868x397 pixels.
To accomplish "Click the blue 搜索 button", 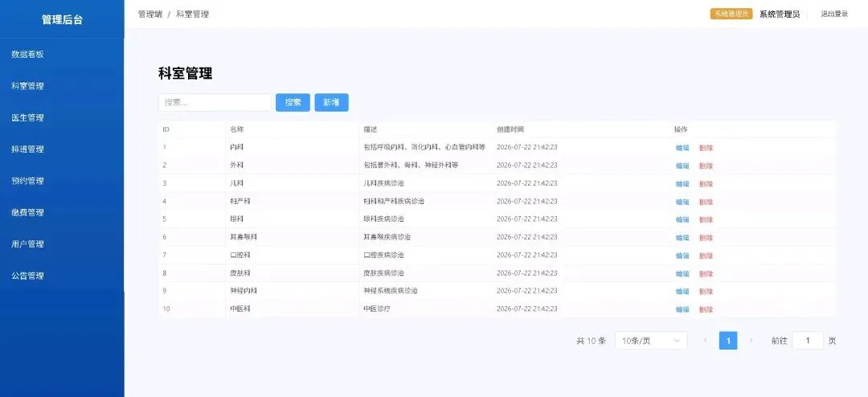I will 293,102.
